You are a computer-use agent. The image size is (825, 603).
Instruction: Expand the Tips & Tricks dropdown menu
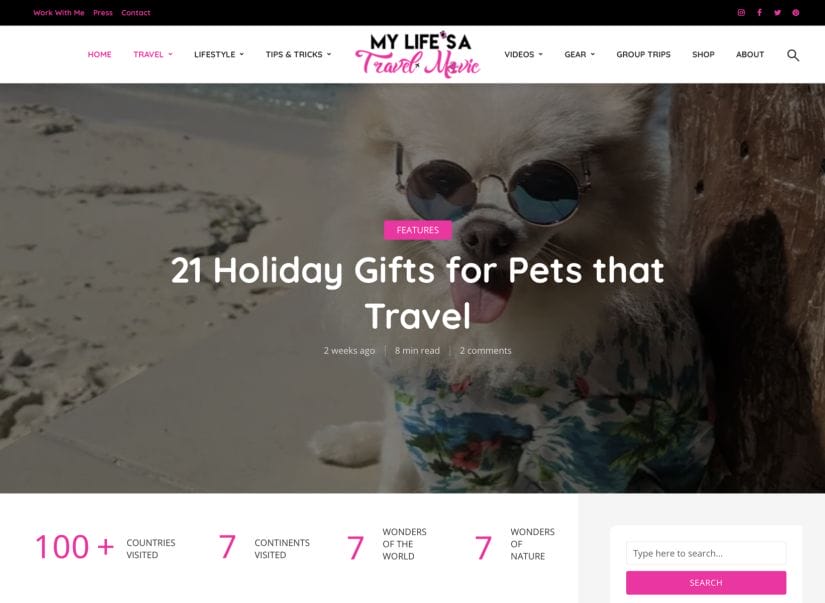tap(298, 54)
